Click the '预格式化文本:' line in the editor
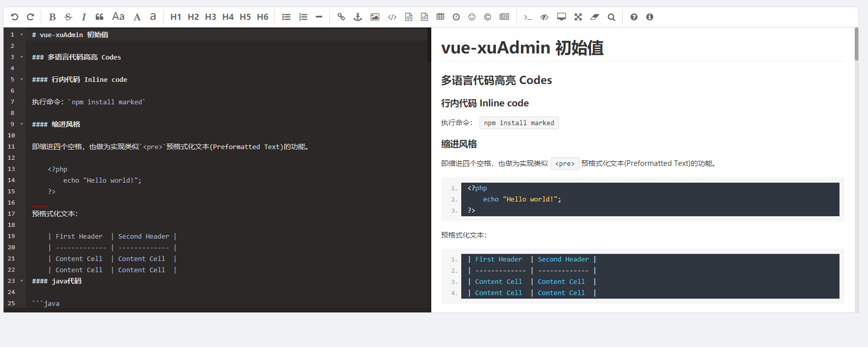 click(x=55, y=214)
